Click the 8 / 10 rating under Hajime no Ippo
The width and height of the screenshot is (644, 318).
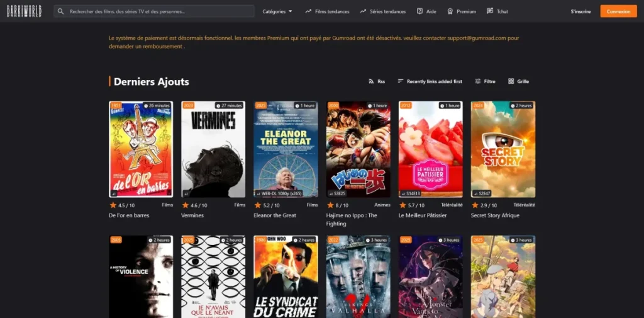[342, 205]
